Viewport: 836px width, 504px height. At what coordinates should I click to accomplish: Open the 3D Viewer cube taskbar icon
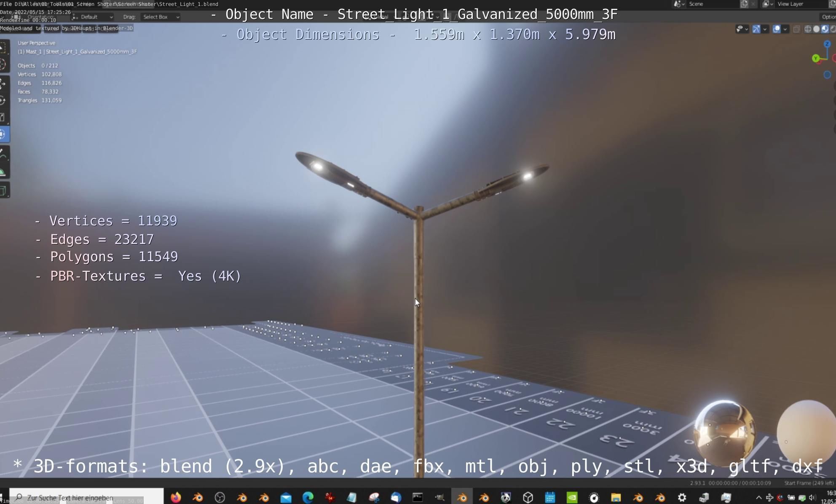pyautogui.click(x=528, y=497)
